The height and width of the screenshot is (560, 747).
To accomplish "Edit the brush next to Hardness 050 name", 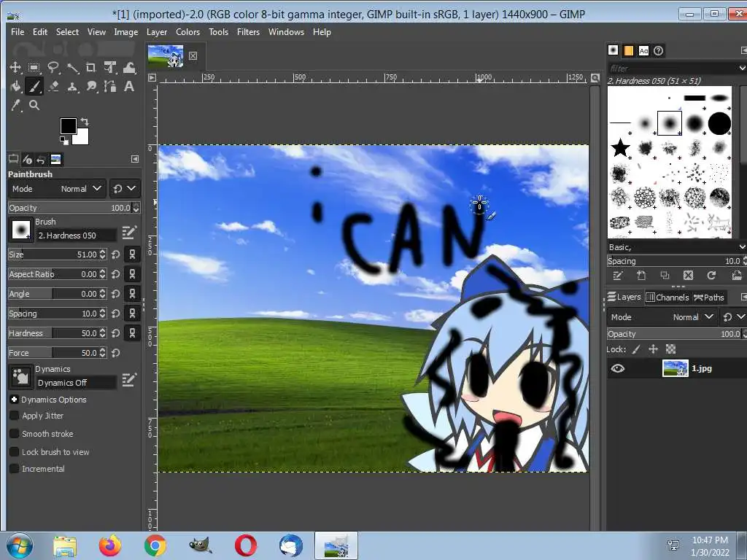I will (x=129, y=233).
